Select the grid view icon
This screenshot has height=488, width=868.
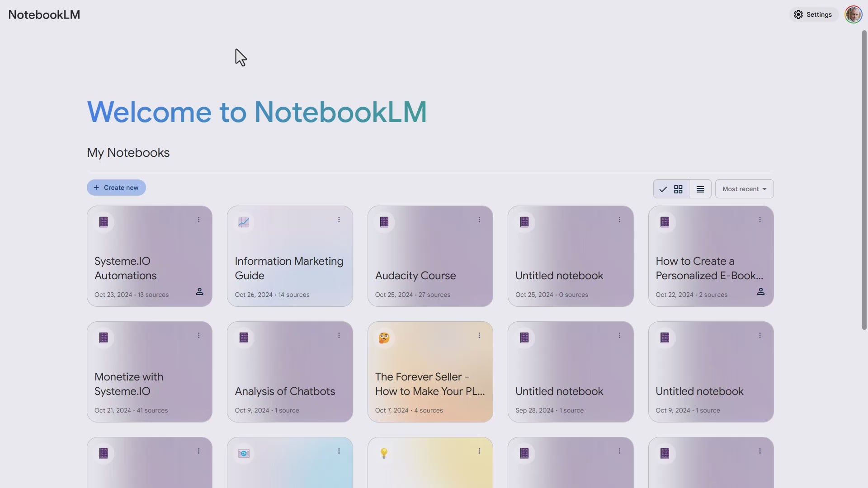point(678,189)
